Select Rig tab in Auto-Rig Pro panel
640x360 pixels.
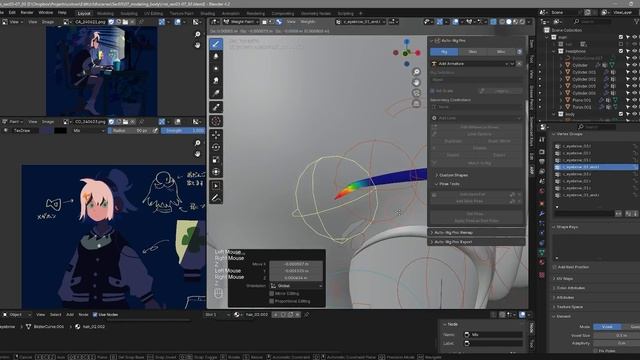pyautogui.click(x=444, y=52)
